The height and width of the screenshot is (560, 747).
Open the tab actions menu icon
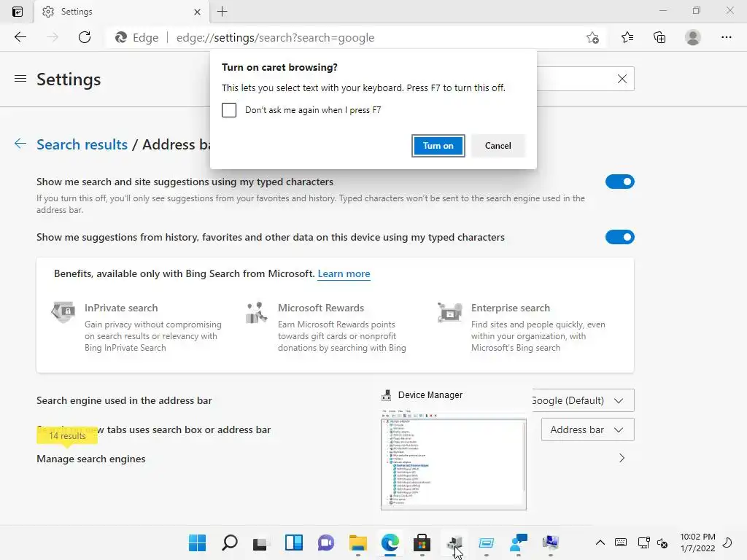[x=18, y=12]
